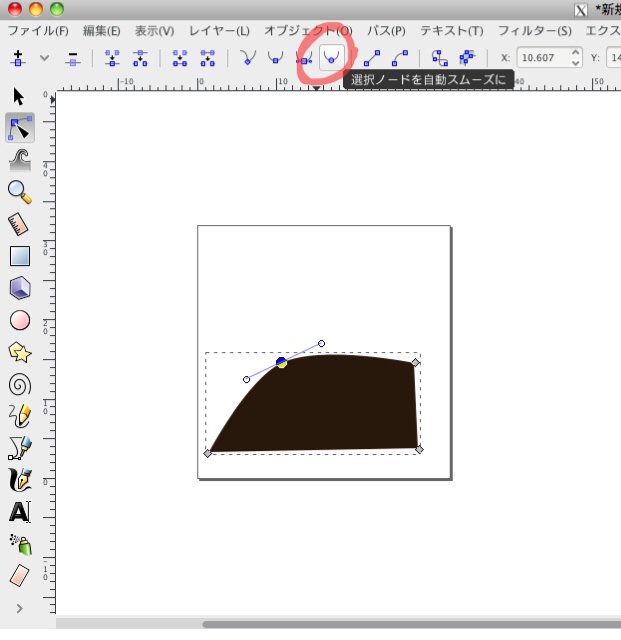Screen dimensions: 621x640
Task: Open the ファイル(F) menu
Action: [x=38, y=31]
